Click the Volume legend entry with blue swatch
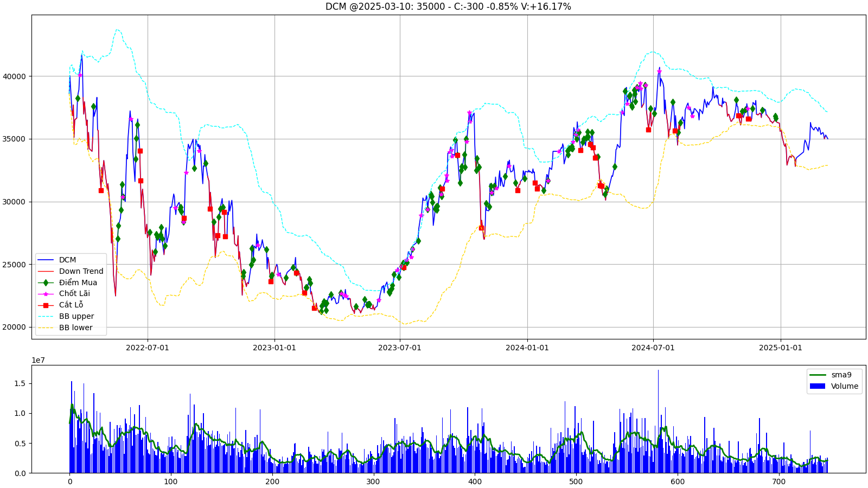This screenshot has width=868, height=488. click(x=834, y=386)
